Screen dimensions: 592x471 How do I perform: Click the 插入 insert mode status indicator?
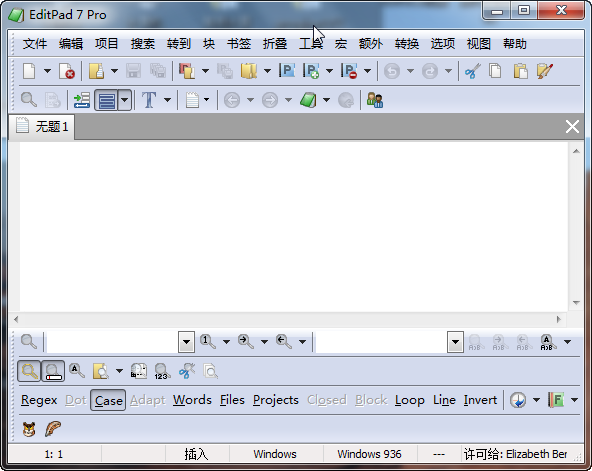tap(197, 454)
